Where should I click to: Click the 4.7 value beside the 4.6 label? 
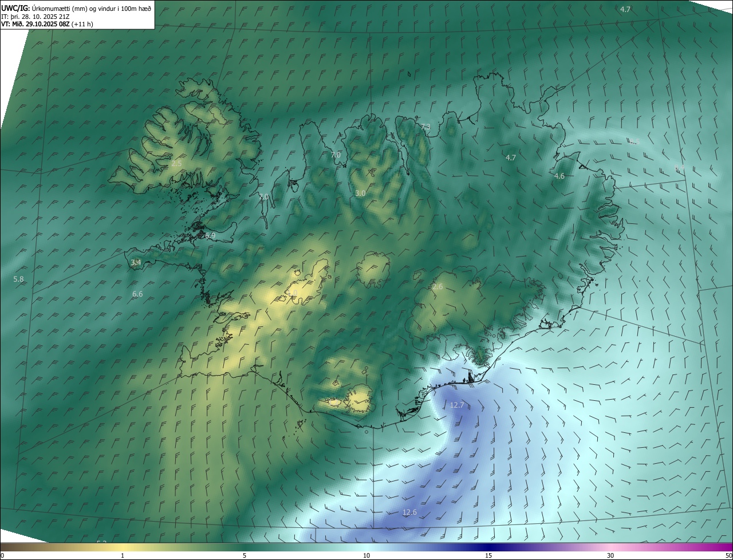coord(511,157)
